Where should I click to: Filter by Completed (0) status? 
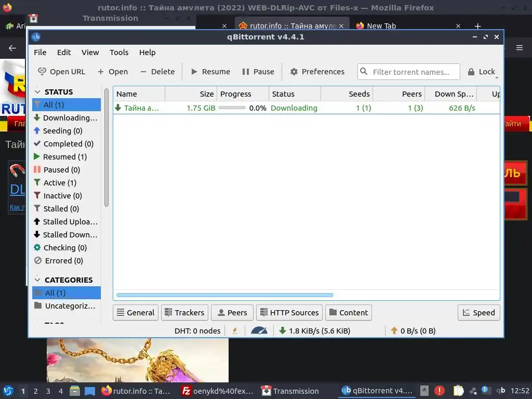point(66,143)
